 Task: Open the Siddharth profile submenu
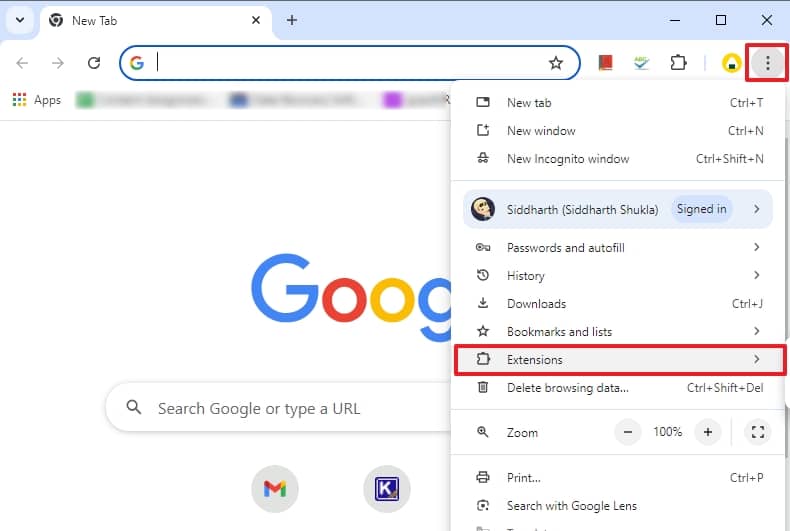point(618,209)
